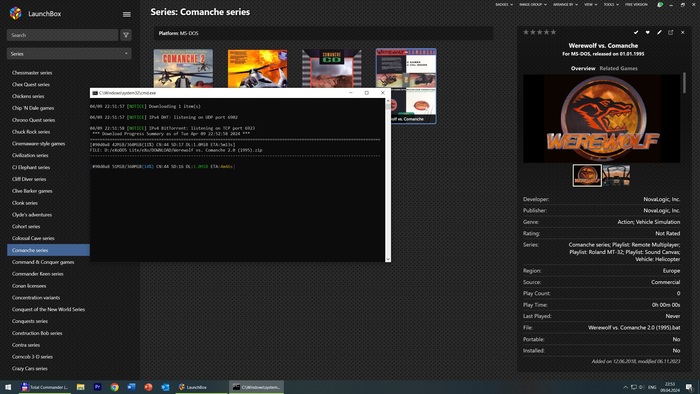Viewport: 700px width, 394px height.
Task: Click the ENG language indicator
Action: [x=652, y=387]
